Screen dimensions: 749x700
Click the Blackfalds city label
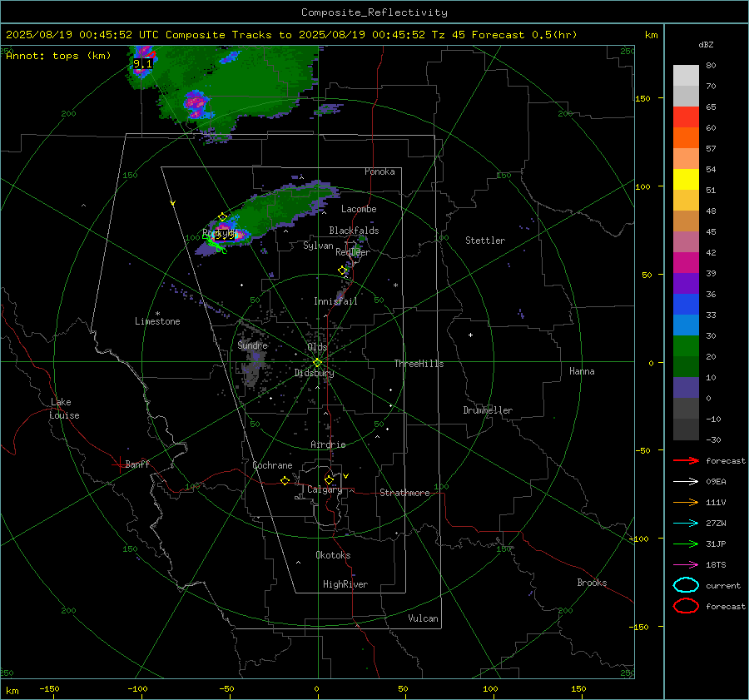pos(354,231)
